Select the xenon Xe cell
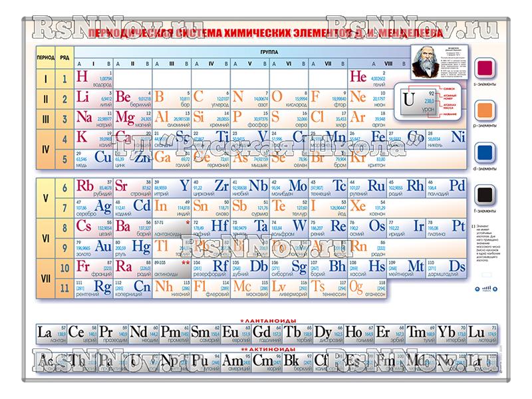532x399 pixels. 368,208
